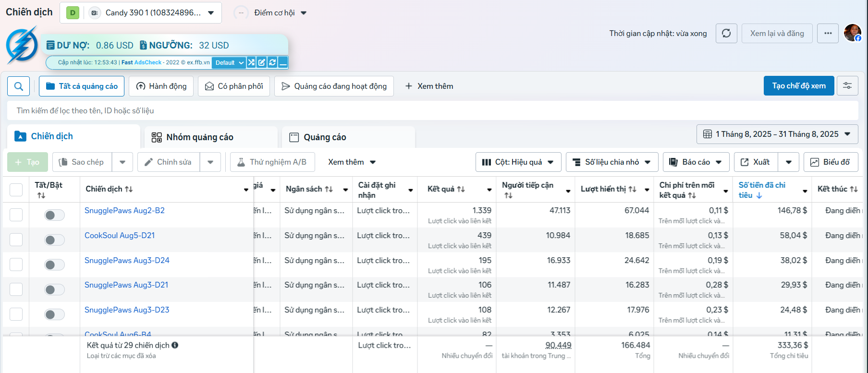
Task: Open Cột: Hiệu quả columns dropdown
Action: (518, 162)
